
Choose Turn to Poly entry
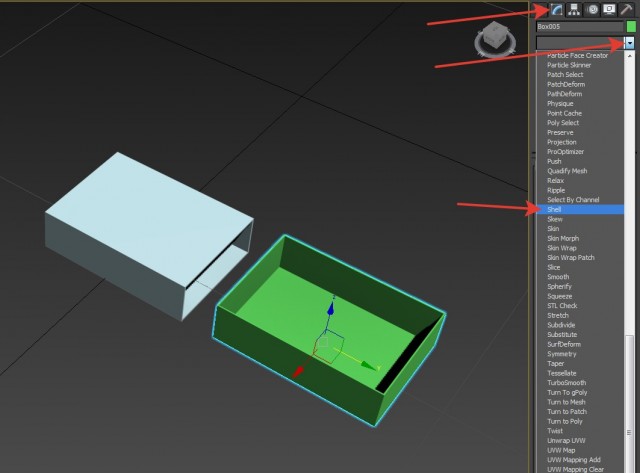pos(564,422)
